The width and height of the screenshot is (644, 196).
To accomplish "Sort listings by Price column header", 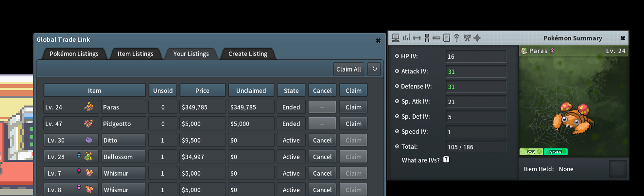I will tap(203, 90).
